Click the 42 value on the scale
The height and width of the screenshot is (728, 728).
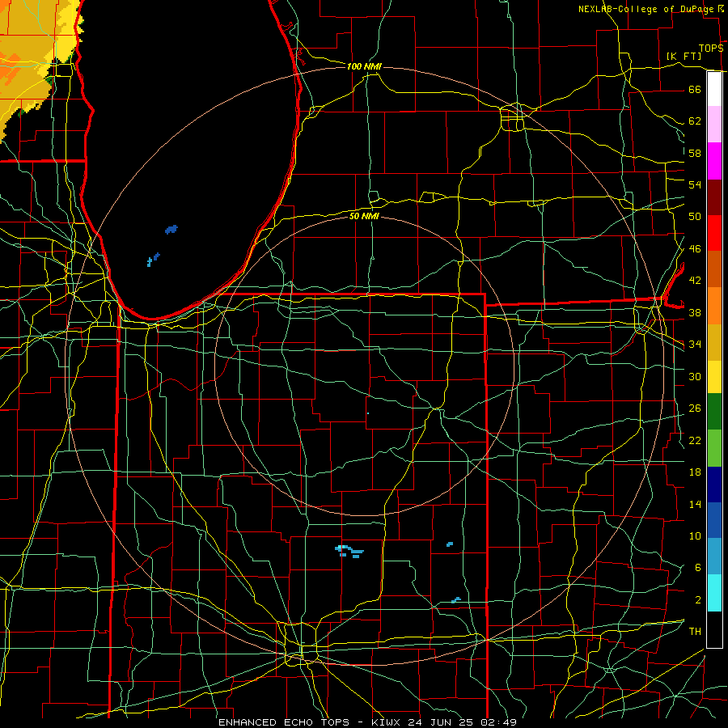pyautogui.click(x=695, y=281)
